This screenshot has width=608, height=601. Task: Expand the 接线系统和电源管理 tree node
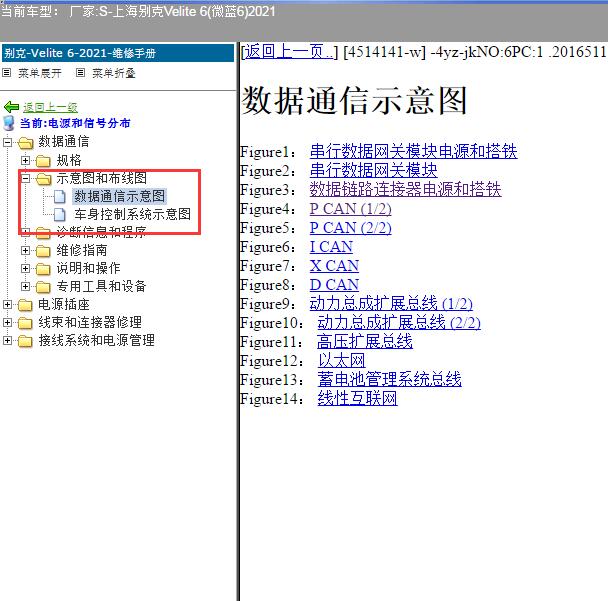[x=7, y=340]
